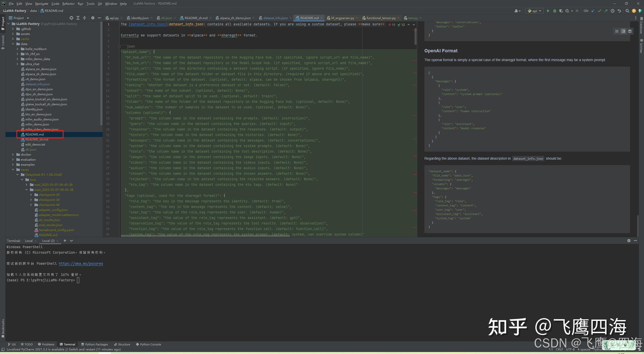This screenshot has height=354, width=644.
Task: Click Search Everywhere magnifier icon
Action: [x=627, y=11]
